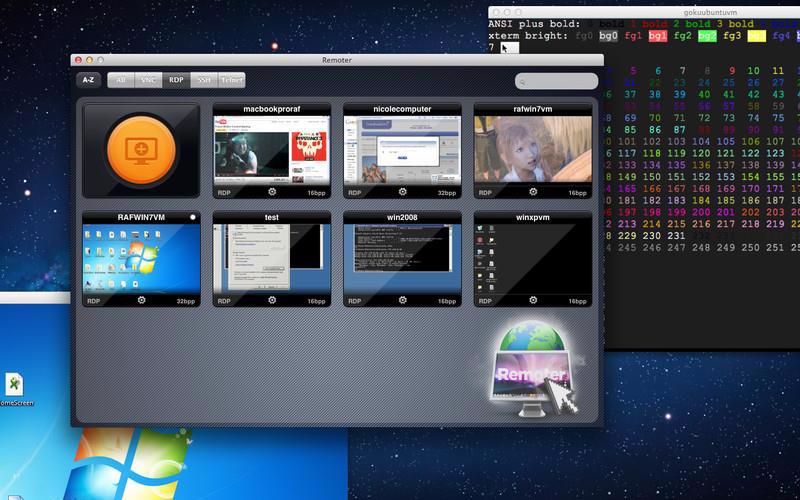Minimize the Remoter window with yellow button
The image size is (800, 500).
point(89,60)
